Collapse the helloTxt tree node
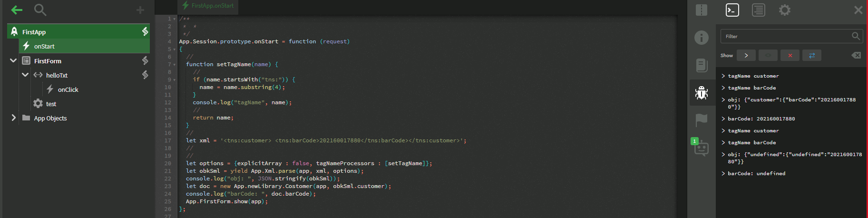 pyautogui.click(x=25, y=75)
